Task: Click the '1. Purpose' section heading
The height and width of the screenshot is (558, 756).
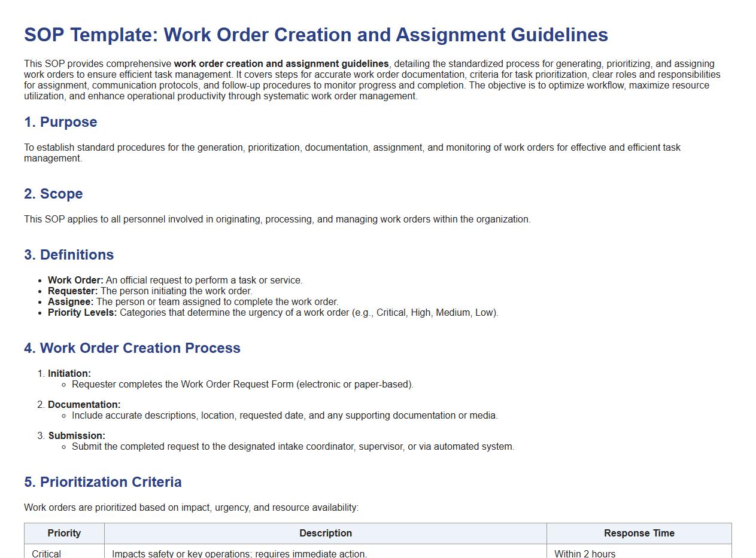Action: point(60,122)
